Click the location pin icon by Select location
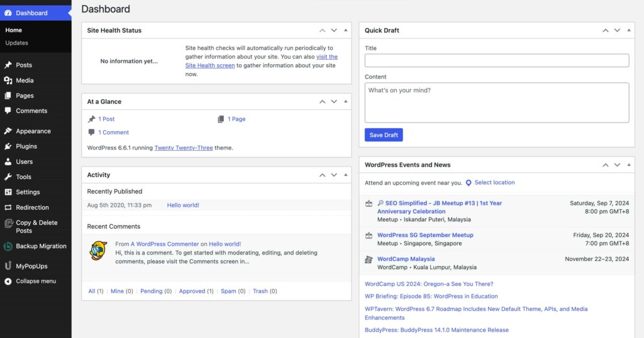644x338 pixels. pyautogui.click(x=468, y=183)
